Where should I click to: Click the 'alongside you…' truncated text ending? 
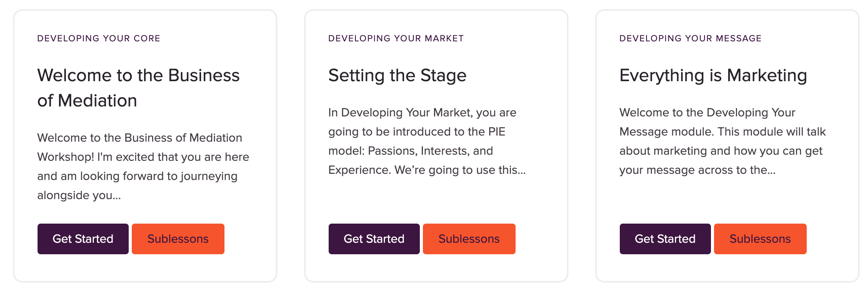pyautogui.click(x=79, y=195)
